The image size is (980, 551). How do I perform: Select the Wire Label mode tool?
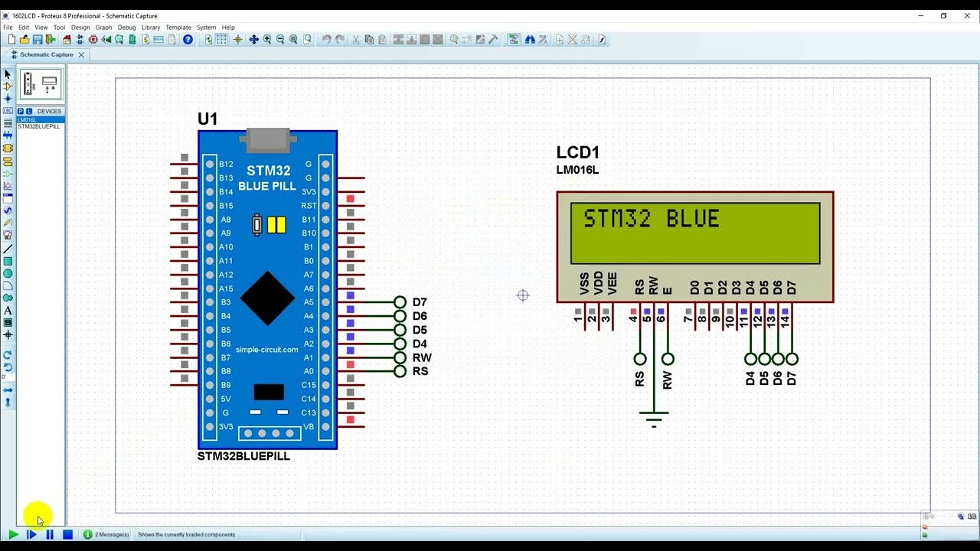coord(8,111)
